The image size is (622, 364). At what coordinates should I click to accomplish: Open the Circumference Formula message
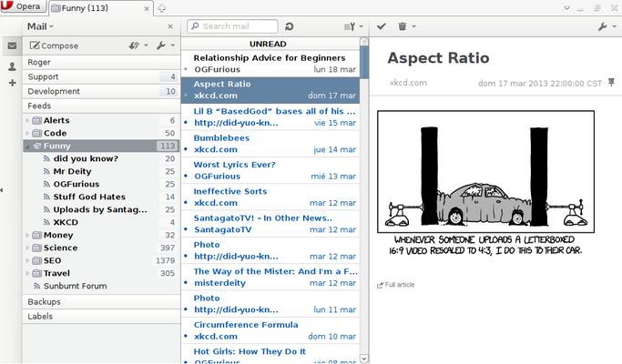pos(270,330)
